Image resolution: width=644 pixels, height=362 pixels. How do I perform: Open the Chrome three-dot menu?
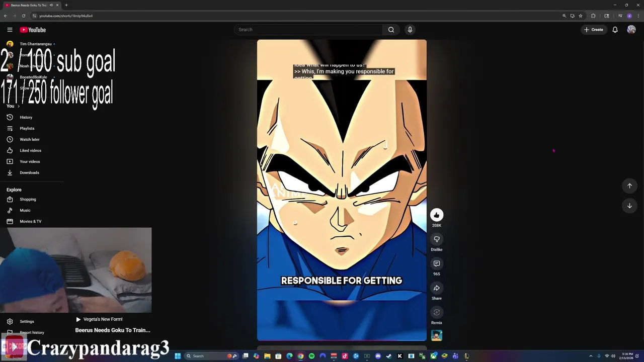tap(638, 16)
